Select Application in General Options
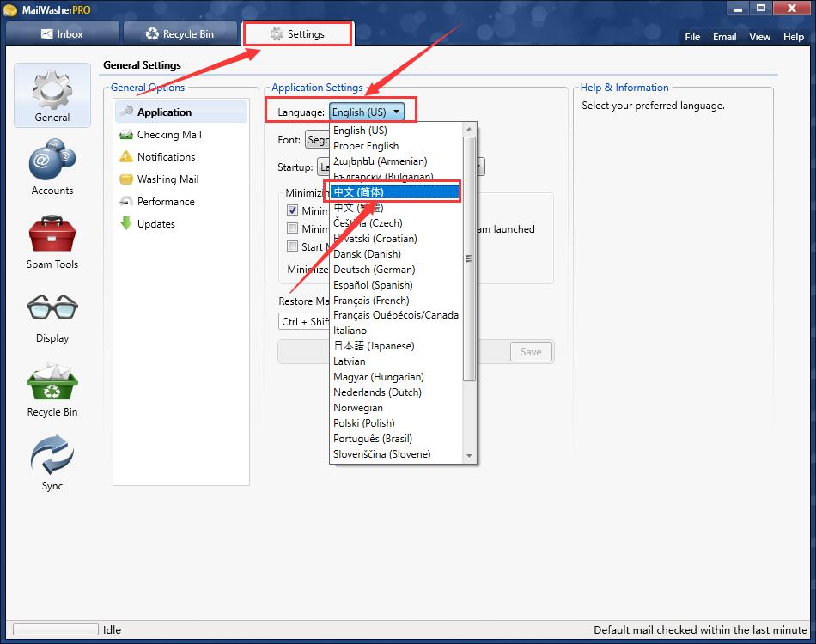 click(x=181, y=112)
